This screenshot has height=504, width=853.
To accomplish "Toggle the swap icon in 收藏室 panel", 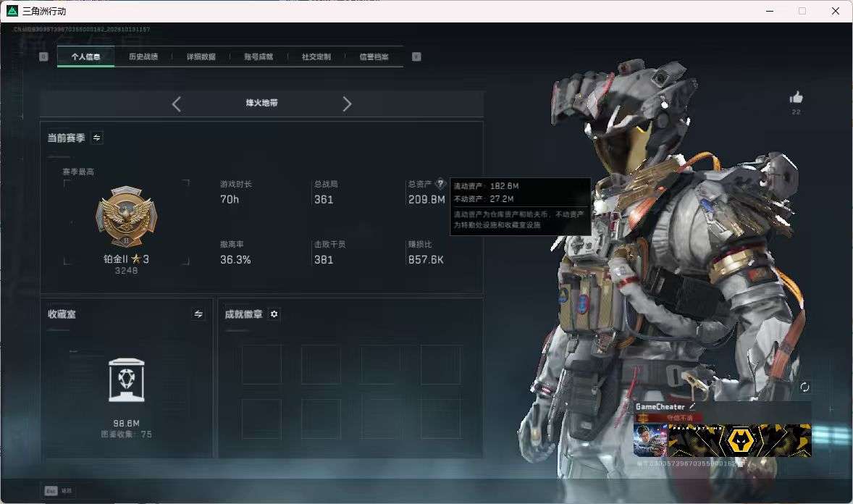I will (x=198, y=314).
